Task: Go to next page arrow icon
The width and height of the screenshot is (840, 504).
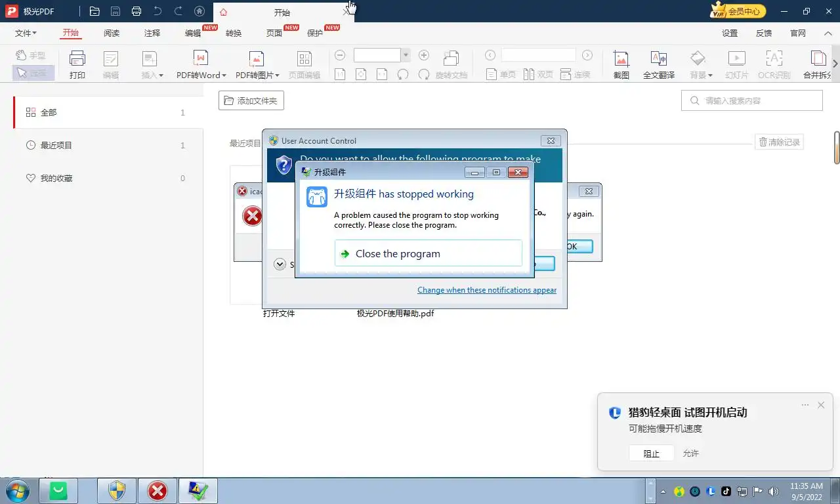Action: (x=587, y=56)
